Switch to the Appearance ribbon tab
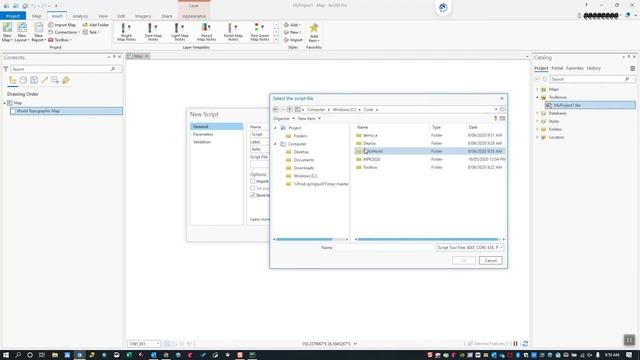This screenshot has width=640, height=360. tap(194, 16)
